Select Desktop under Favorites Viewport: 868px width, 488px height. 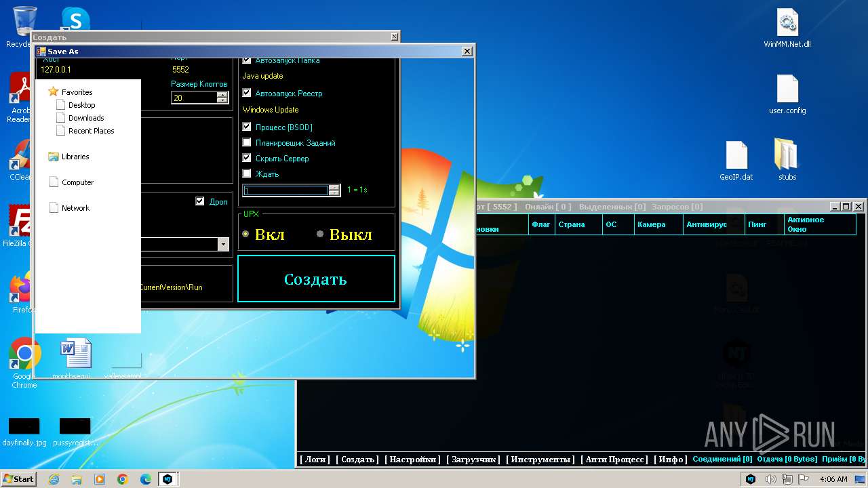click(76, 105)
